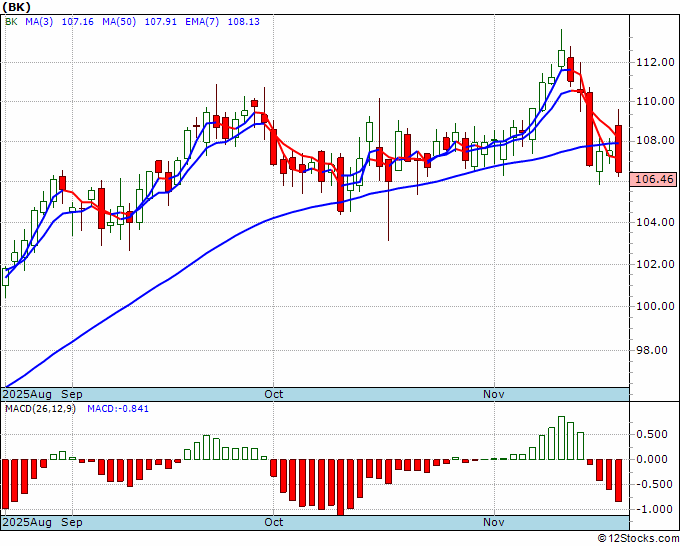Click the Oct marker on MACD timeline
Screen dimensions: 680x546
(274, 522)
